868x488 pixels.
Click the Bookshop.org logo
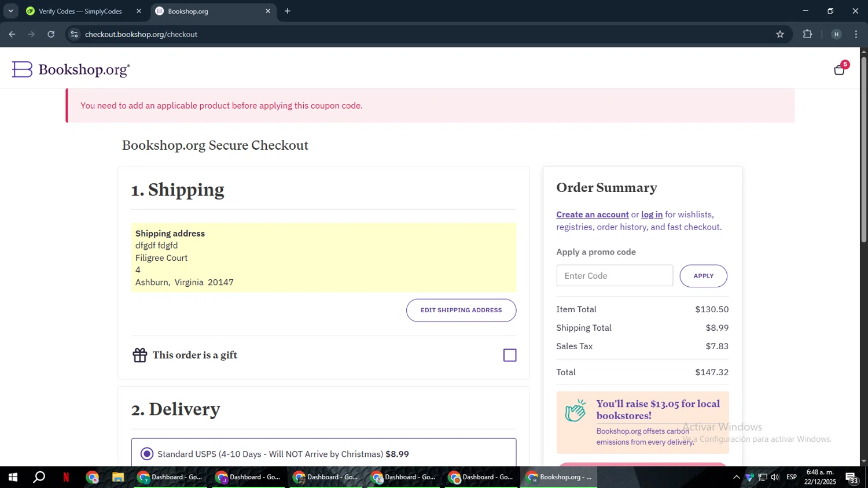tap(71, 69)
